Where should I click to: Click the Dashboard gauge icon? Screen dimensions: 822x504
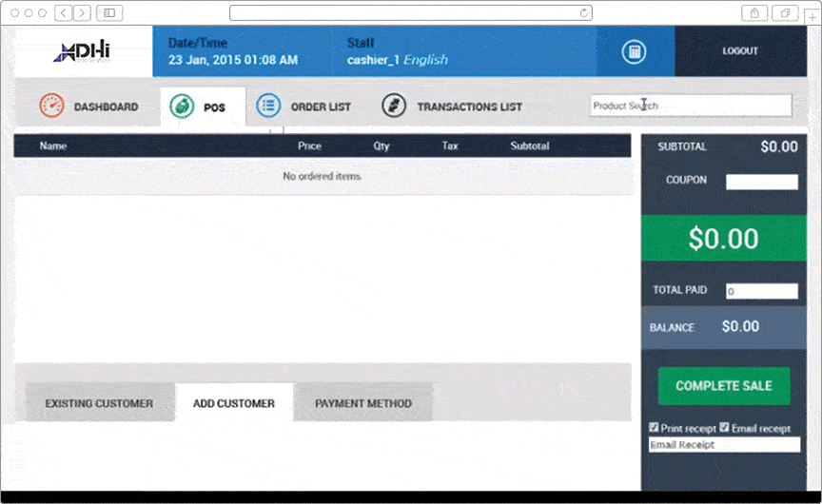pos(51,107)
